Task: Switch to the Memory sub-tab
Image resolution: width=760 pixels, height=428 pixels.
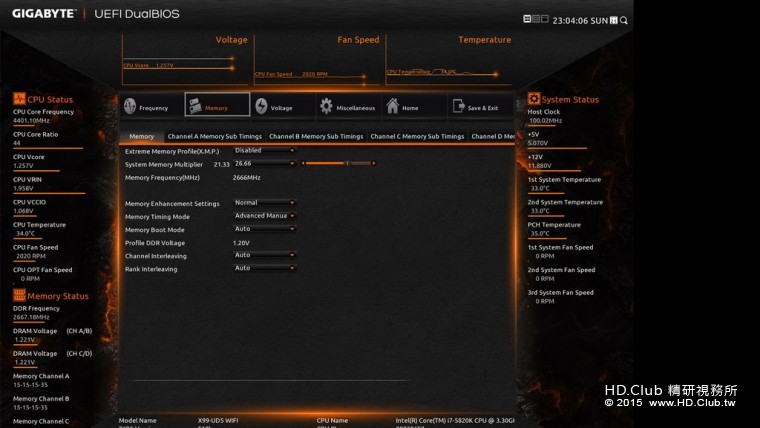Action: (x=142, y=137)
